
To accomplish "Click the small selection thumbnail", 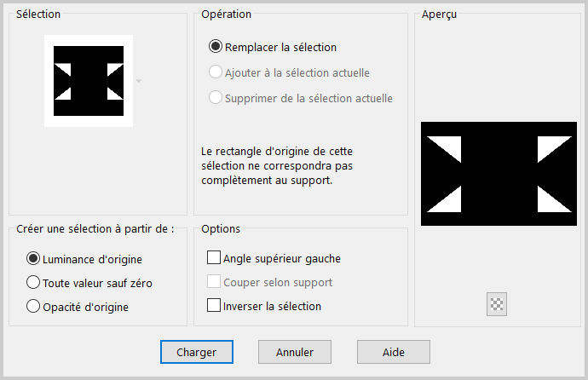I will click(x=89, y=81).
